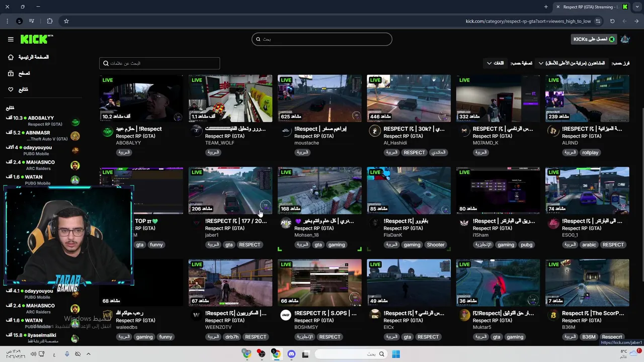This screenshot has height=362, width=644.
Task: Click the Muktar5 channel avatar
Action: pos(464,316)
